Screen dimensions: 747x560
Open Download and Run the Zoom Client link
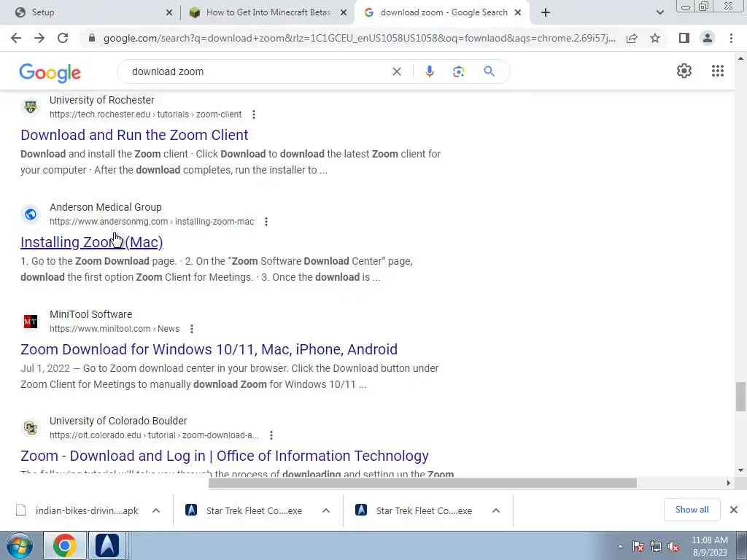[134, 135]
